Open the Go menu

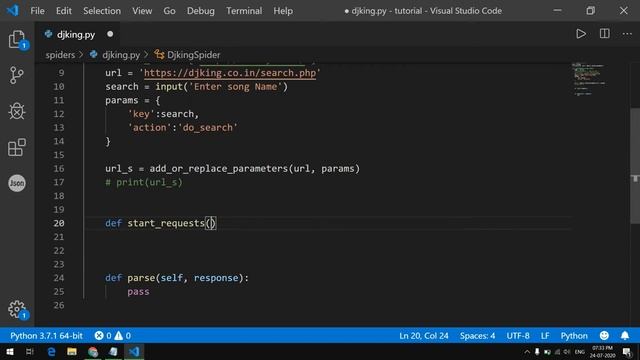point(169,11)
